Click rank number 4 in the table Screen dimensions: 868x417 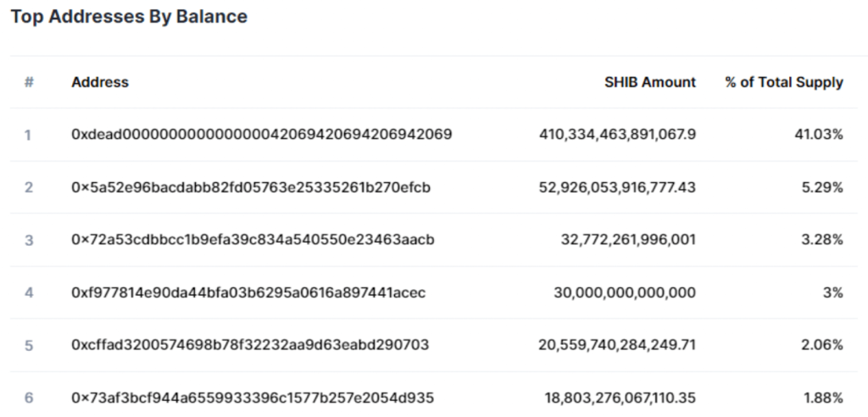tap(29, 292)
